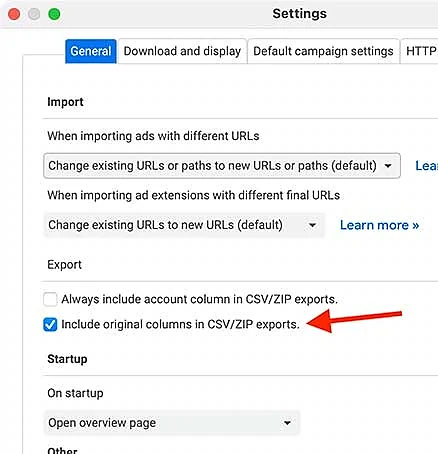Click Learn more link for ad extensions
Viewport: 438px width, 454px height.
point(379,225)
